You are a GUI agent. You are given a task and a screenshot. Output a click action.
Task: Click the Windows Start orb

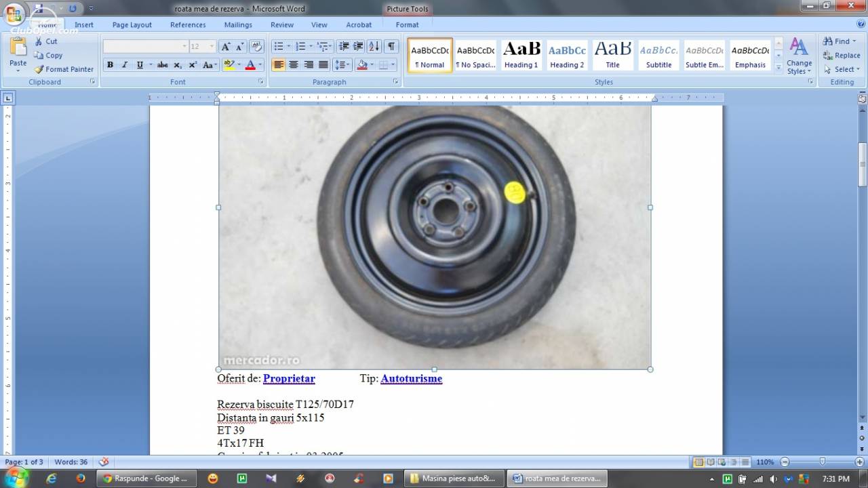coord(16,478)
